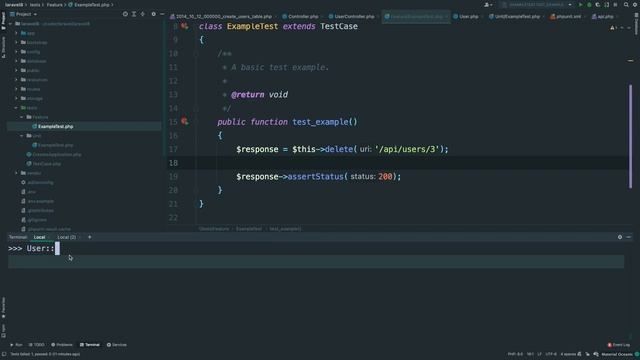Click the run gutter icon beside test_example function
The width and height of the screenshot is (640, 360).
click(x=184, y=121)
